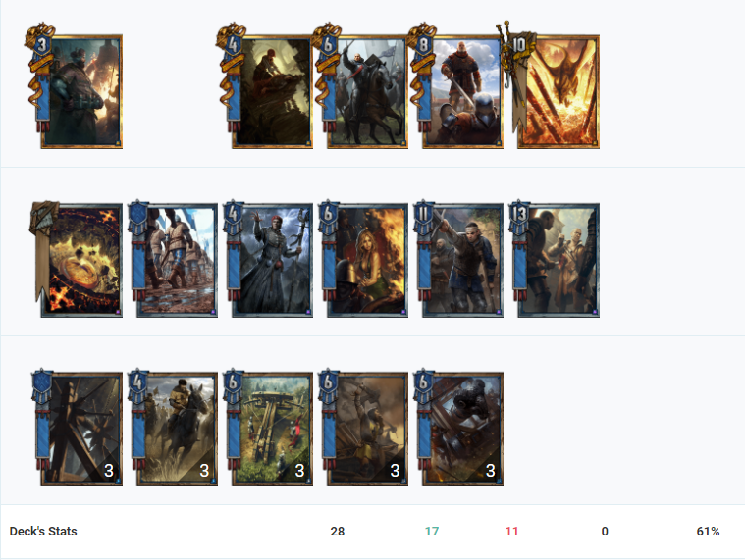Click the 4-power bronze cavalry rider card
The image size is (745, 560).
(x=174, y=428)
